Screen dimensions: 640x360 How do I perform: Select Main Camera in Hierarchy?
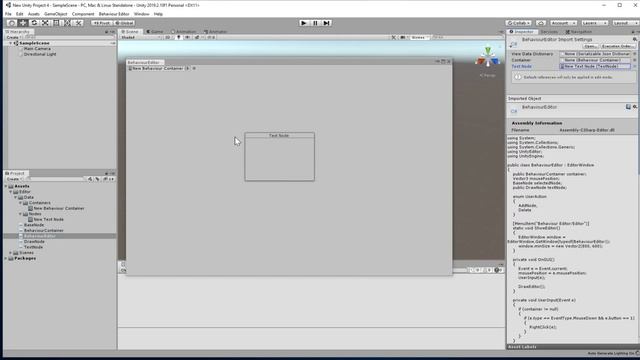37,49
